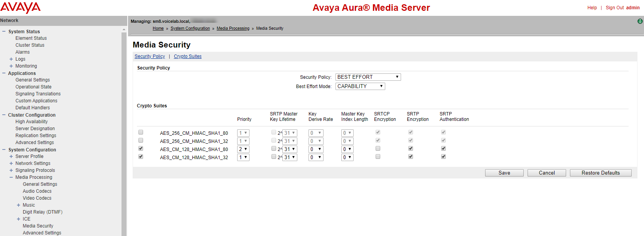Expand the Network Settings node
The height and width of the screenshot is (236, 644).
(11, 163)
